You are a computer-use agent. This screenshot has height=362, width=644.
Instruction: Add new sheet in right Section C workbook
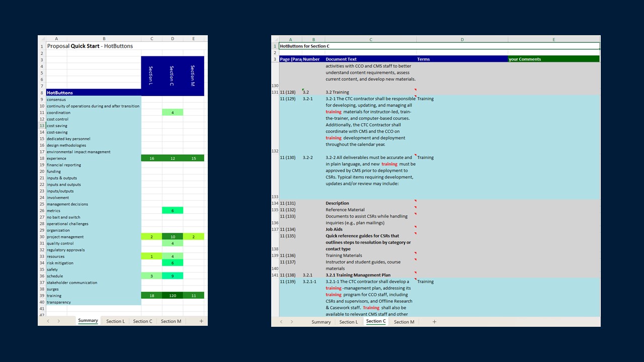click(x=434, y=322)
